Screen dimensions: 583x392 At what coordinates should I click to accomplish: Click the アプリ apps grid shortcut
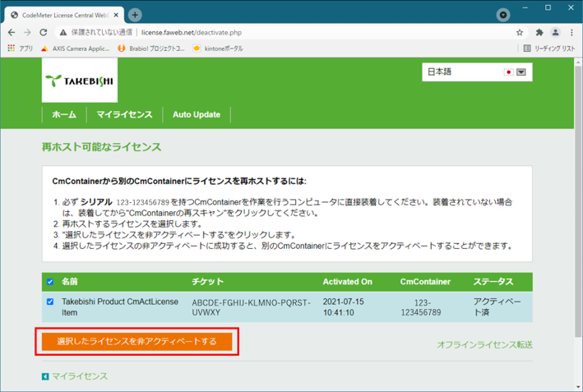(20, 48)
